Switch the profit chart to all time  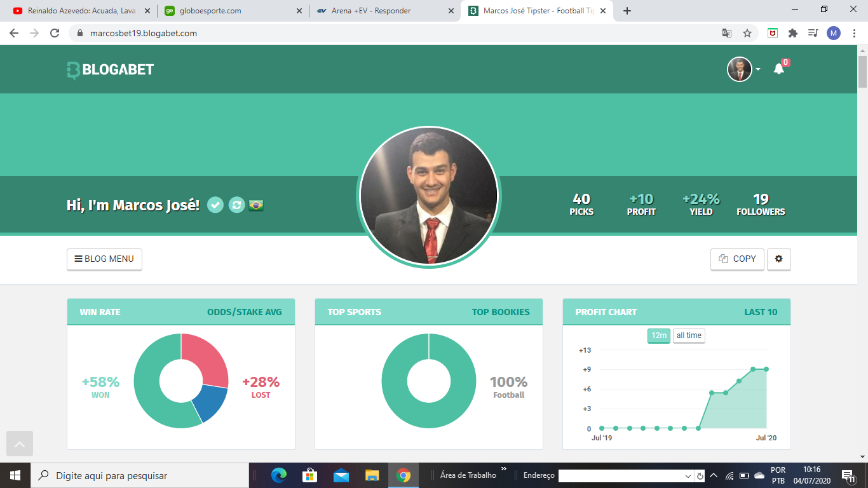pyautogui.click(x=689, y=335)
